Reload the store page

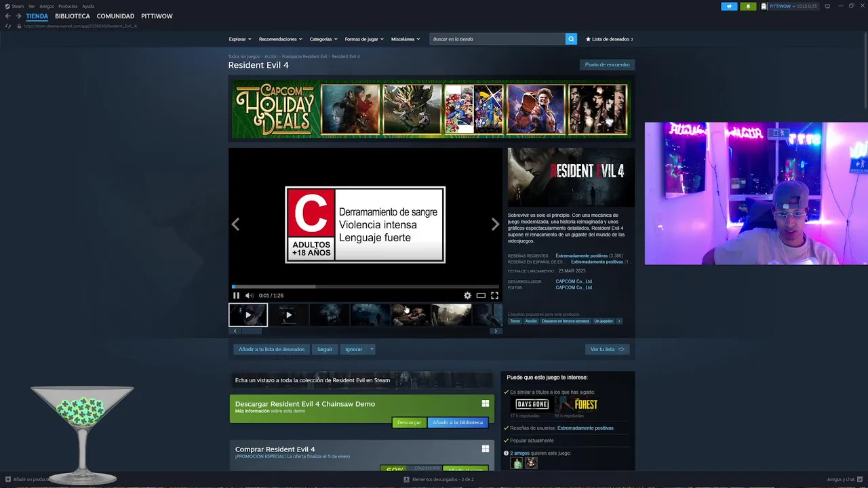click(x=8, y=26)
